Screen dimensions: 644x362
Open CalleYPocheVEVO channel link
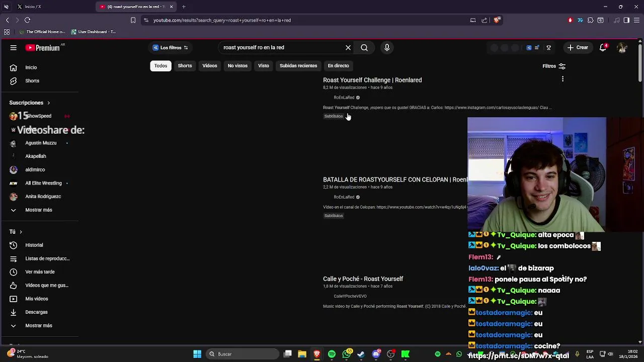350,296
